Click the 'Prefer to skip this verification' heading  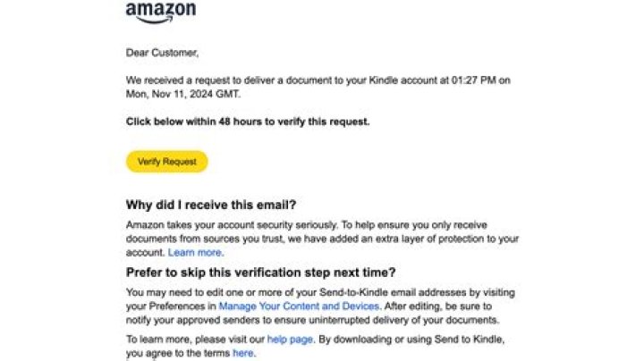[x=260, y=273]
